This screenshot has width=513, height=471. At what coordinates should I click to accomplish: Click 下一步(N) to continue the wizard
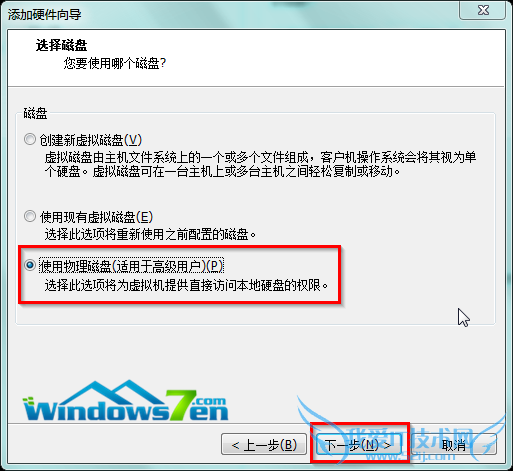(359, 445)
